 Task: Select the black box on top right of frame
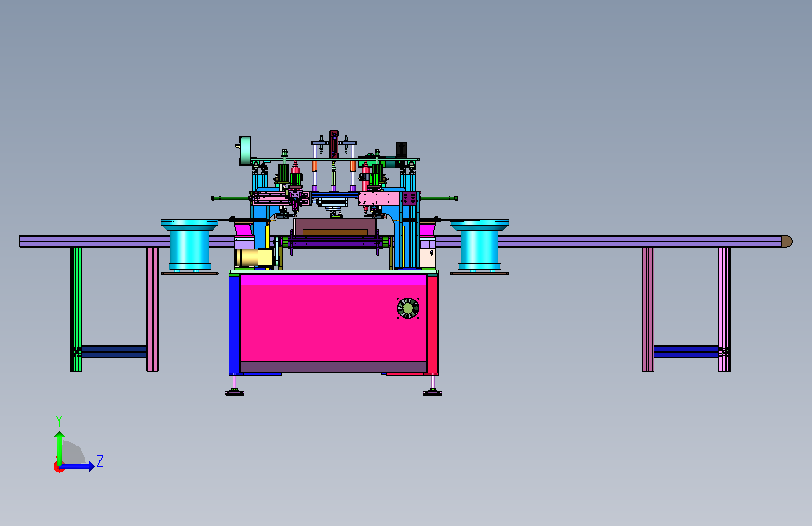[402, 149]
